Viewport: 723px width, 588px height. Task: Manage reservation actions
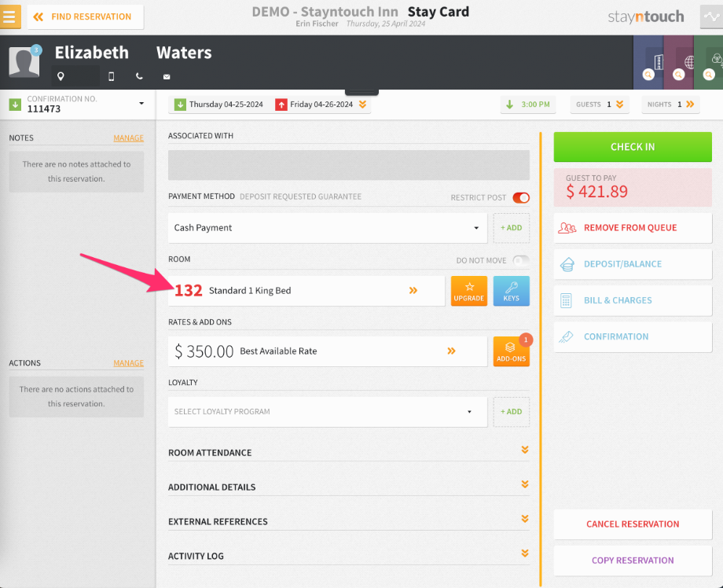click(128, 363)
